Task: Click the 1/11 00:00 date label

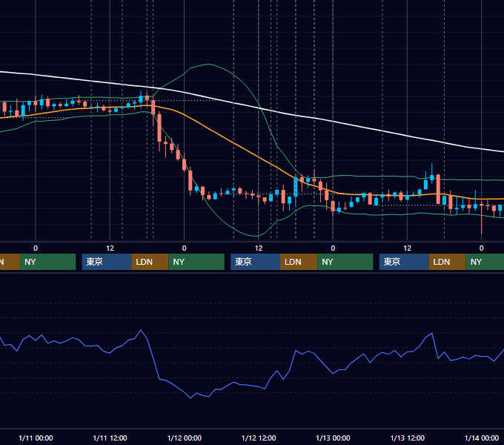Action: (x=36, y=438)
